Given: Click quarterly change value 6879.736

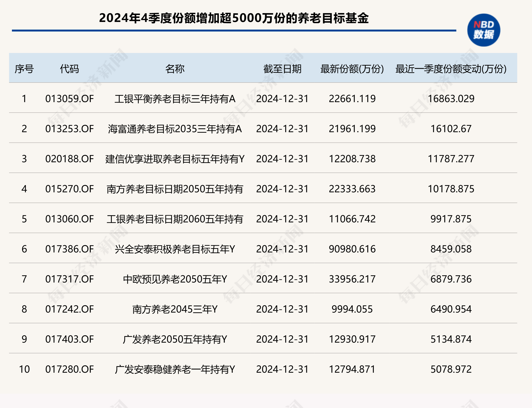Looking at the screenshot, I should tap(451, 280).
